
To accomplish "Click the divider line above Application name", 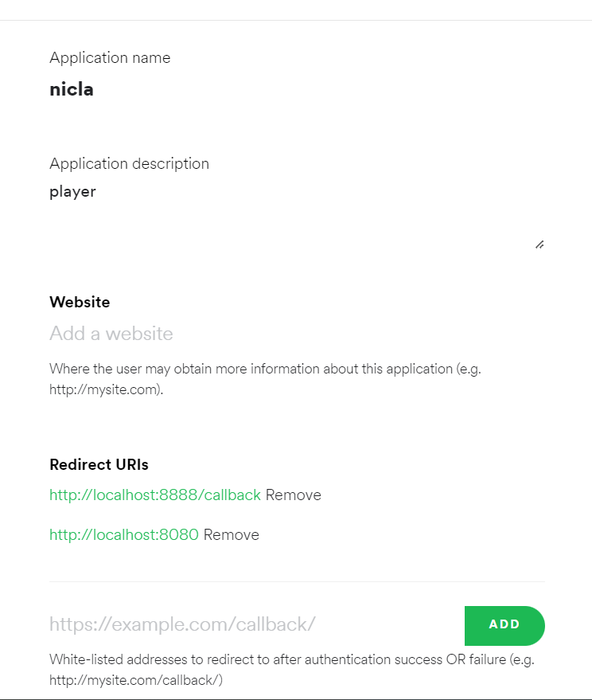I will 296,20.
